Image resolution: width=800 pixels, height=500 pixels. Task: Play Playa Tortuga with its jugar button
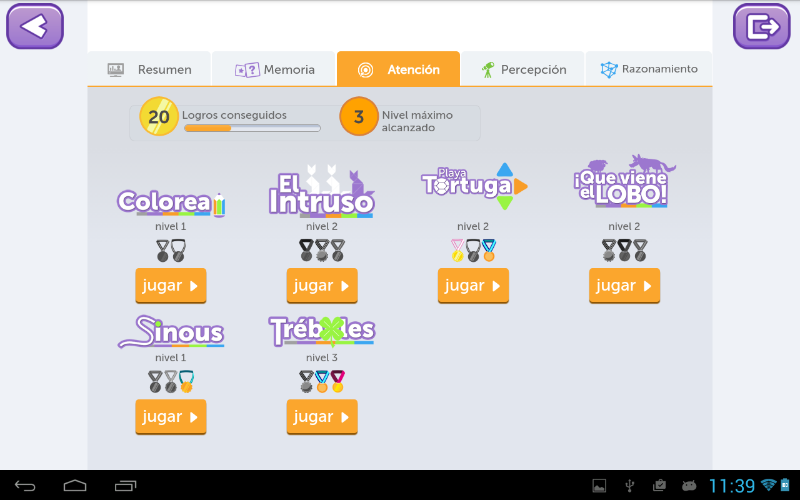tap(473, 286)
